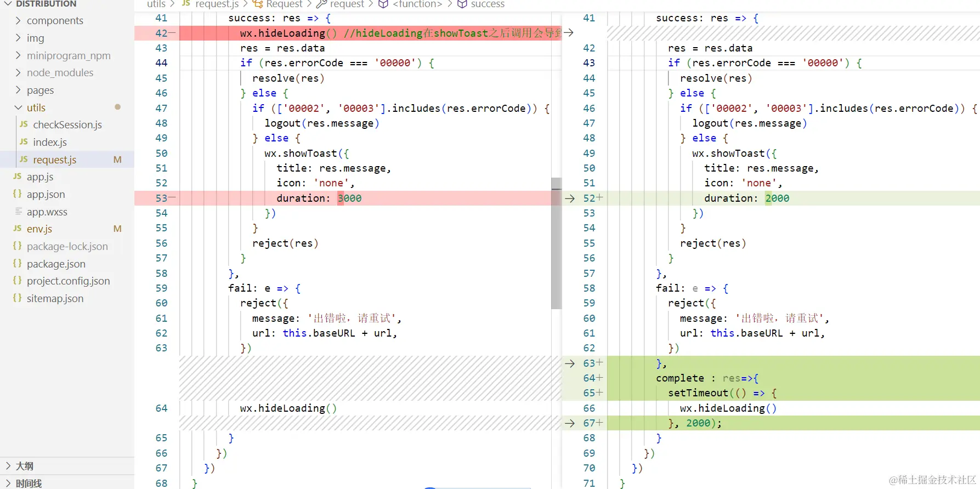Open project.config.json from the explorer
The height and width of the screenshot is (489, 980).
[68, 281]
